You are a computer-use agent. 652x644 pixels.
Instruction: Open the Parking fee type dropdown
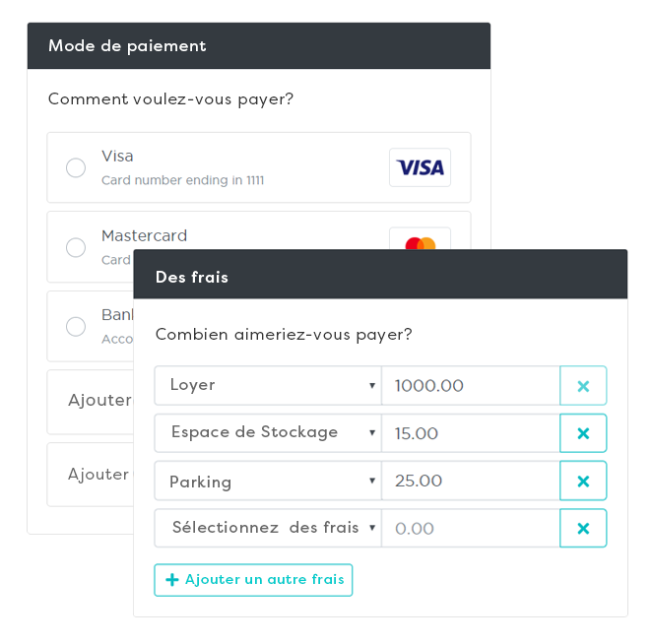[267, 482]
